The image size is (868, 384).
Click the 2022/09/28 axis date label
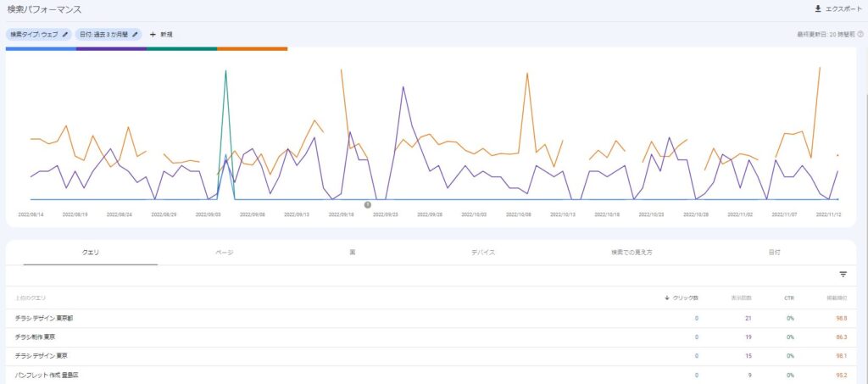tap(430, 214)
